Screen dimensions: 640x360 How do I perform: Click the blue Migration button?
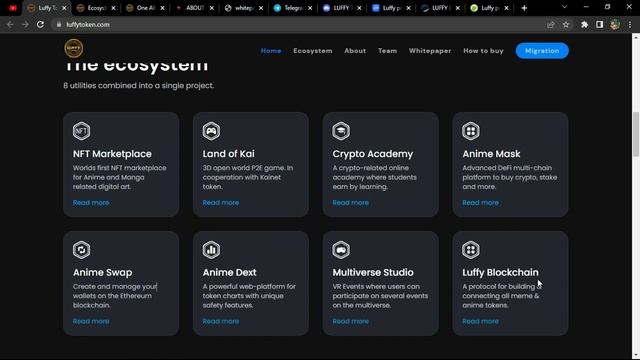tap(542, 51)
